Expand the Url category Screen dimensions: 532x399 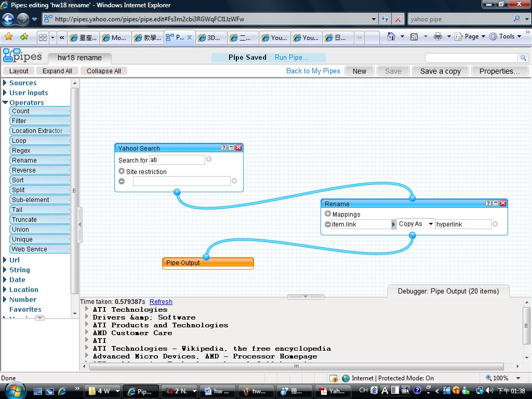click(x=5, y=260)
